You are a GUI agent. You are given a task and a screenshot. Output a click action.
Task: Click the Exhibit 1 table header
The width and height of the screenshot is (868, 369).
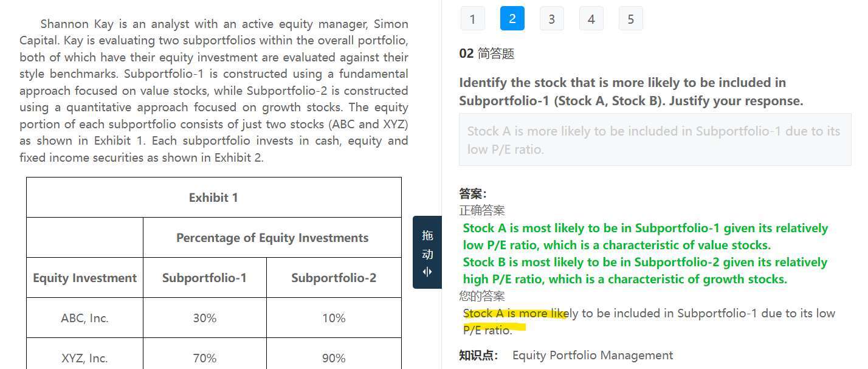(213, 198)
